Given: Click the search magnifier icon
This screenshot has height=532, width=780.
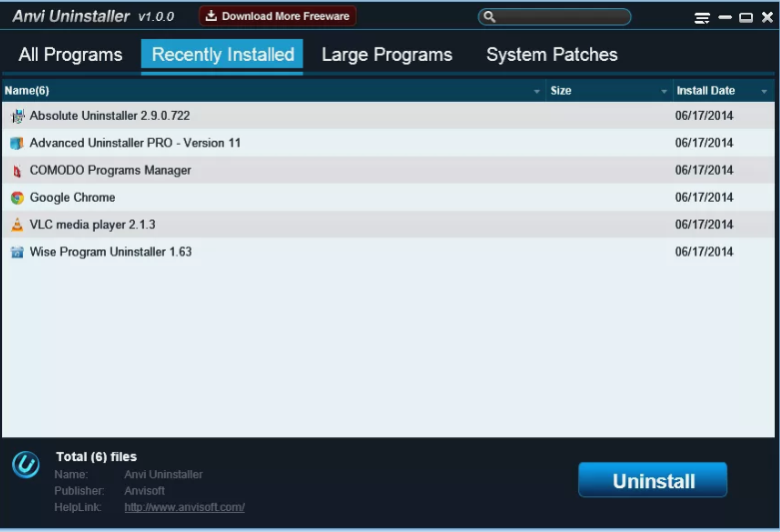Looking at the screenshot, I should pos(489,17).
